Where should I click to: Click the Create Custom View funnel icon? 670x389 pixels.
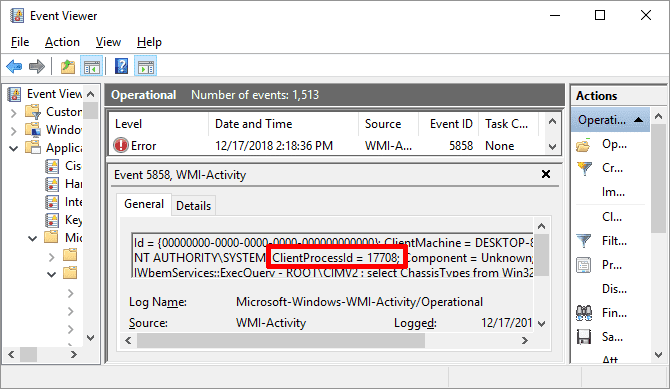coord(584,168)
